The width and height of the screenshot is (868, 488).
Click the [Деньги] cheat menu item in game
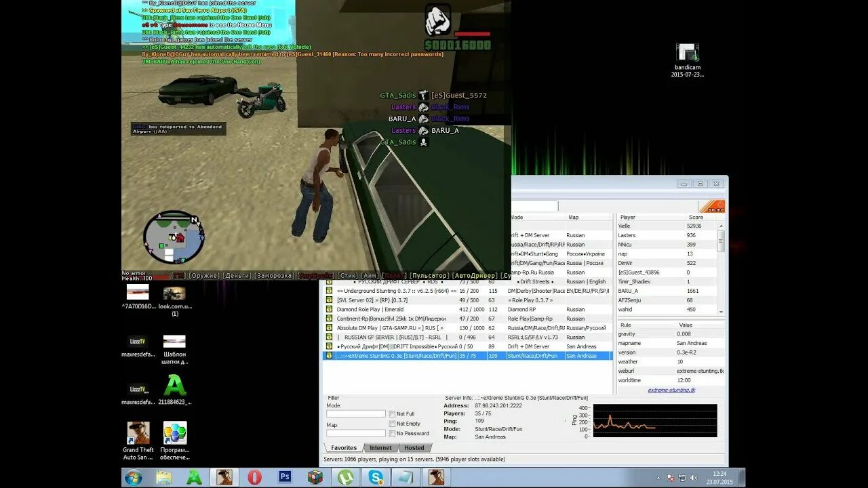[237, 276]
